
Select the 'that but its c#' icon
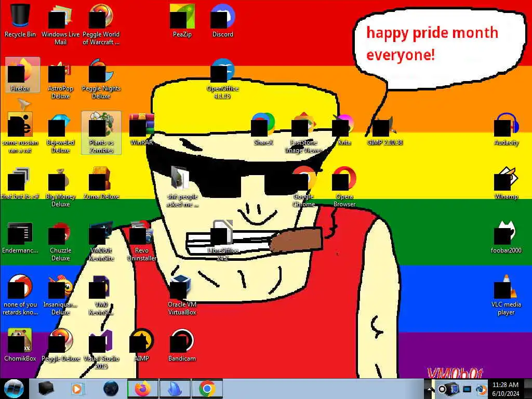(20, 183)
